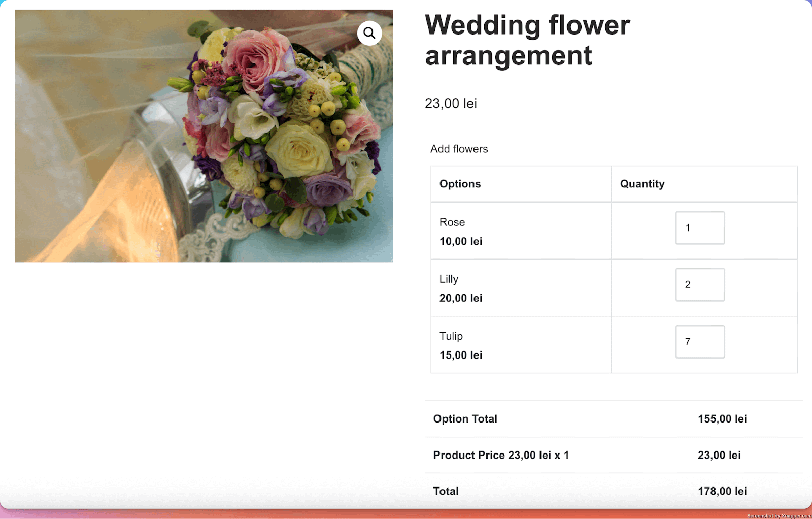The width and height of the screenshot is (812, 519).
Task: Select the 178,00 lei total amount
Action: click(722, 491)
